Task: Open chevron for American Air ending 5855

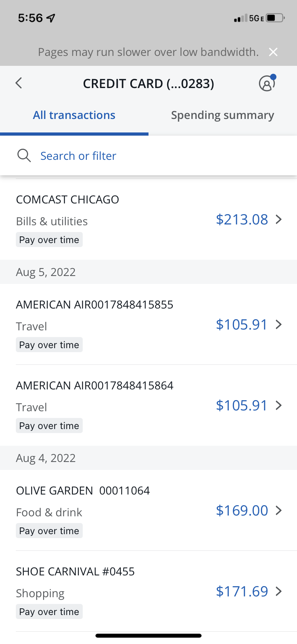Action: (279, 325)
